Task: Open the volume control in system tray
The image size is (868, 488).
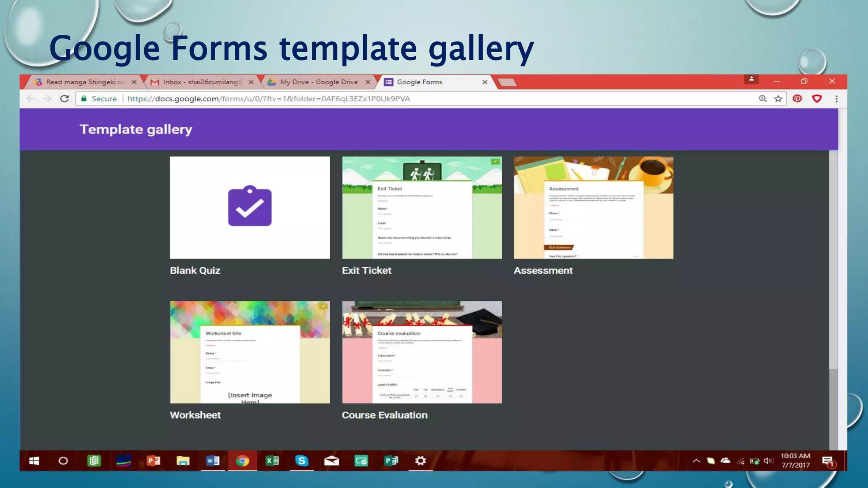Action: pos(768,461)
